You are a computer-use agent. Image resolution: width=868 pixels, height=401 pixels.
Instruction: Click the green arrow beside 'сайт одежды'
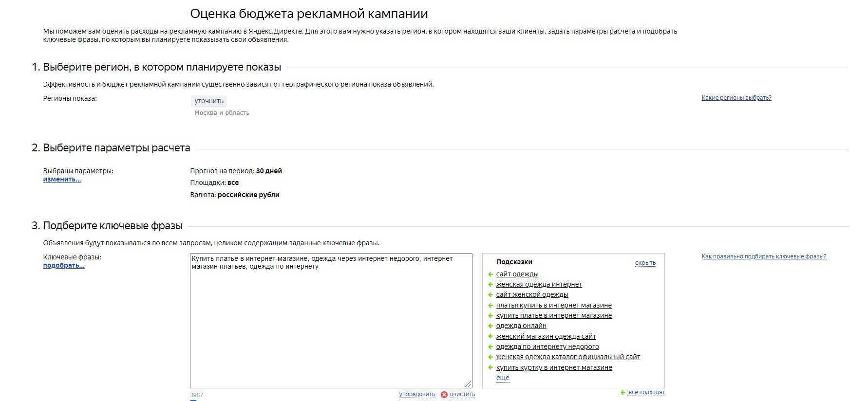point(491,274)
